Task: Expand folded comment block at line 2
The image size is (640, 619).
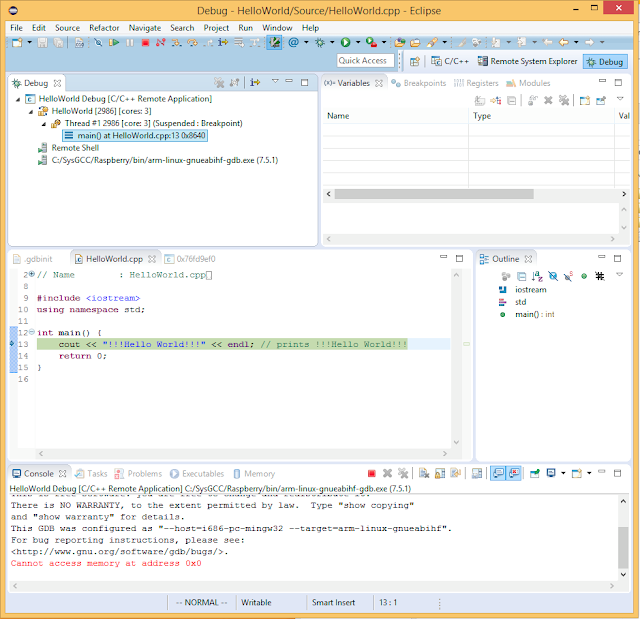Action: [x=32, y=274]
